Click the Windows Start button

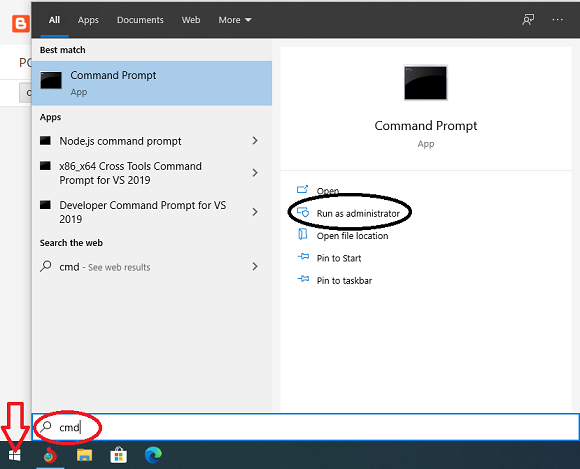[14, 455]
